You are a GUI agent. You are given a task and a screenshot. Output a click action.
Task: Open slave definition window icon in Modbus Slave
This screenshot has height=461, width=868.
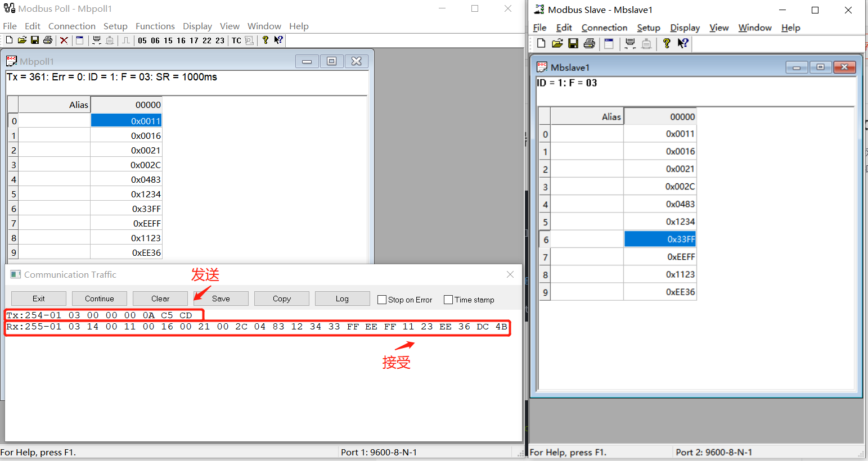coord(609,43)
